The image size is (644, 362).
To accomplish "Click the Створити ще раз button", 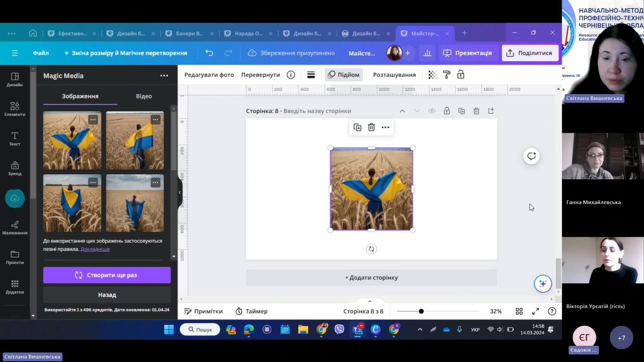I will click(x=107, y=275).
